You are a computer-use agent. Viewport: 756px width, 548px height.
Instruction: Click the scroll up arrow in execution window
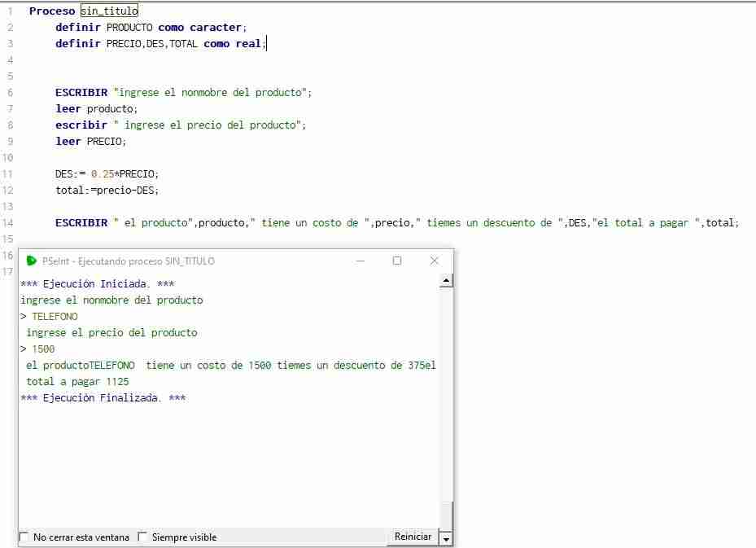pos(446,280)
